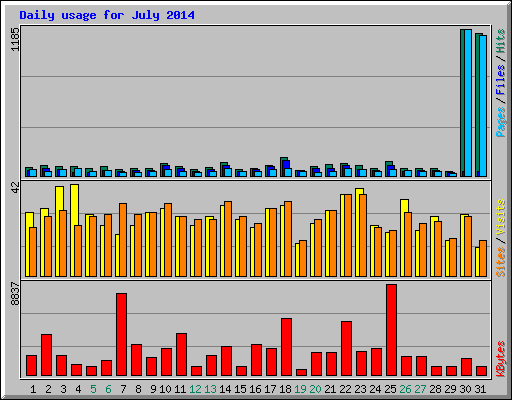Click the day 1 x-axis label
This screenshot has height=400, width=512.
(x=33, y=389)
